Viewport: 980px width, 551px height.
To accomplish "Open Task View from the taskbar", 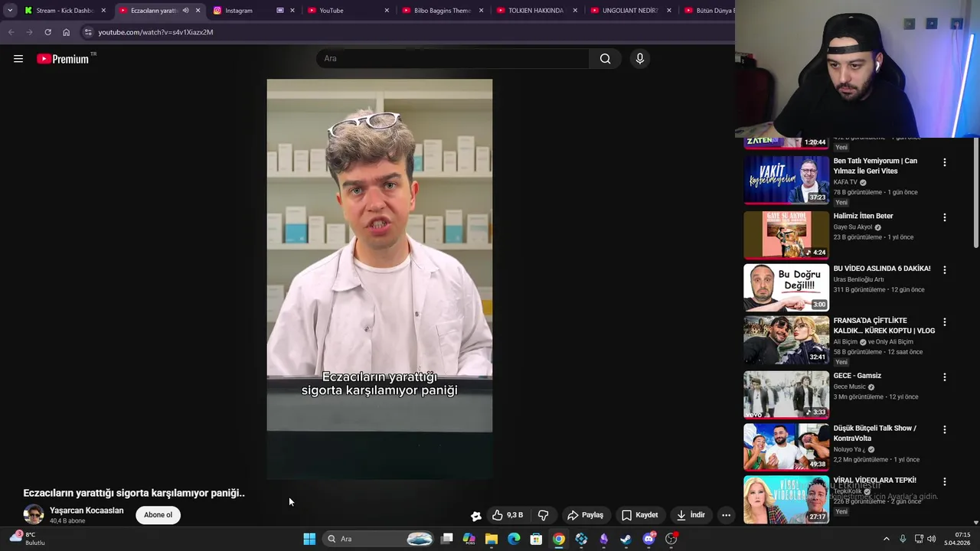I will click(x=447, y=539).
